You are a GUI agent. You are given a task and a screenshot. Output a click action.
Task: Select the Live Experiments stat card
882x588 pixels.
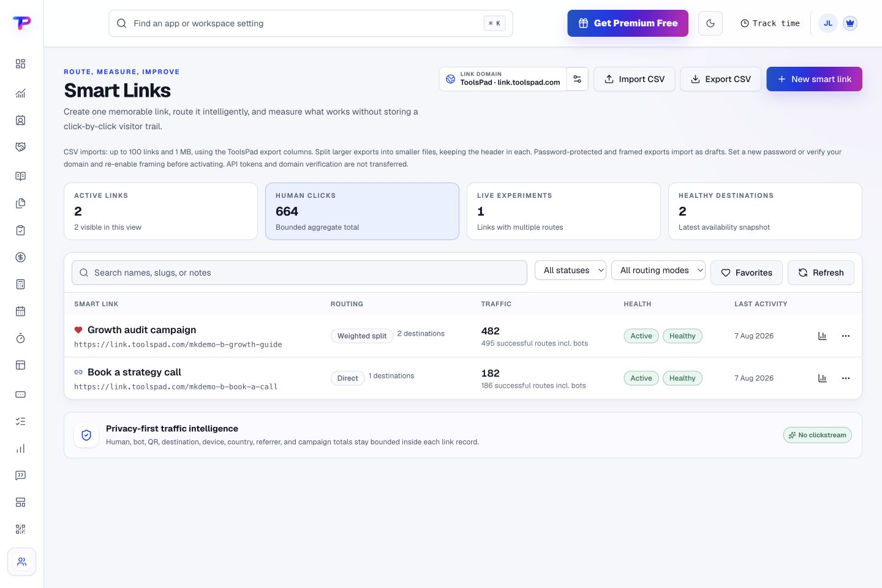point(563,211)
